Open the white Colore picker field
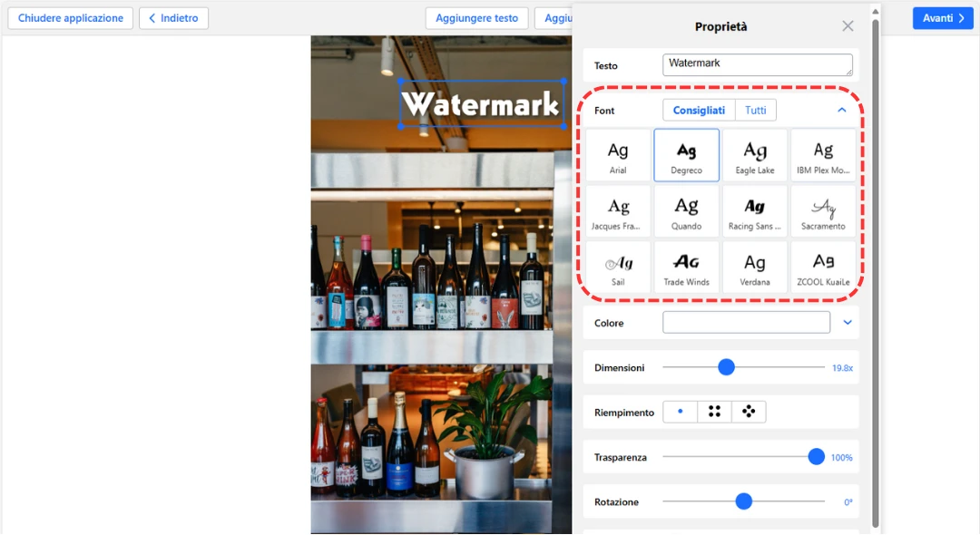The width and height of the screenshot is (980, 535). point(746,323)
